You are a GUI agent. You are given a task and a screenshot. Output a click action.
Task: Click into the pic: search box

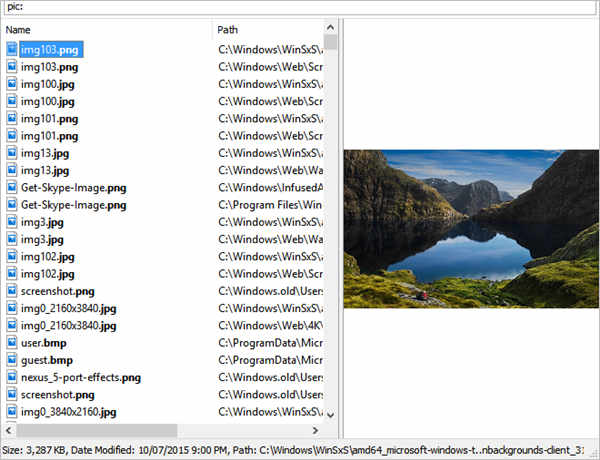[x=300, y=7]
